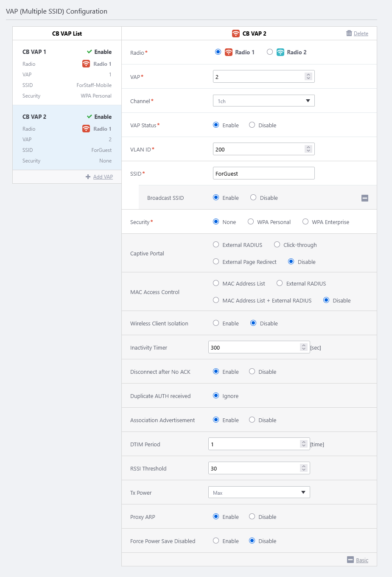Enable Wireless Client Isolation
Viewport: 392px width, 577px height.
click(216, 323)
